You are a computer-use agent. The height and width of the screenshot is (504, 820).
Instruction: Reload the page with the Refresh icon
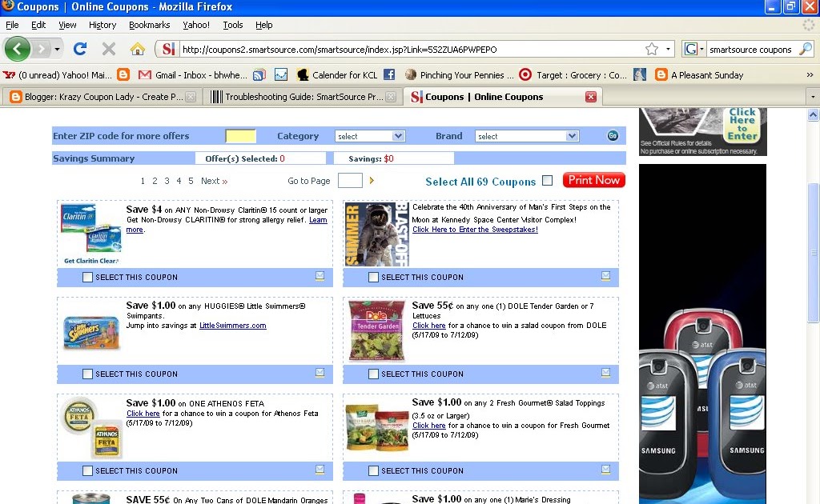80,49
